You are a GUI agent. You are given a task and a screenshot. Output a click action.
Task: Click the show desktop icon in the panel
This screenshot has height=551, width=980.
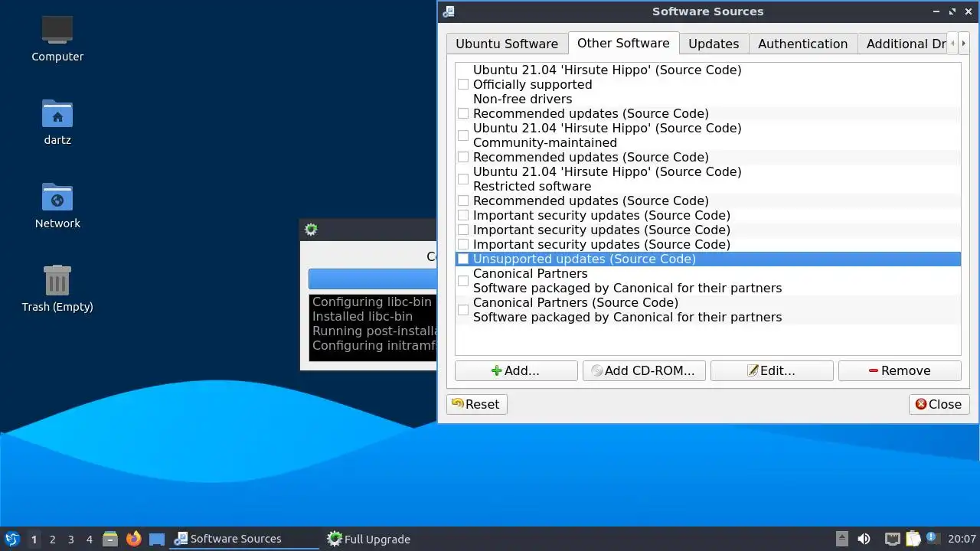(x=157, y=540)
